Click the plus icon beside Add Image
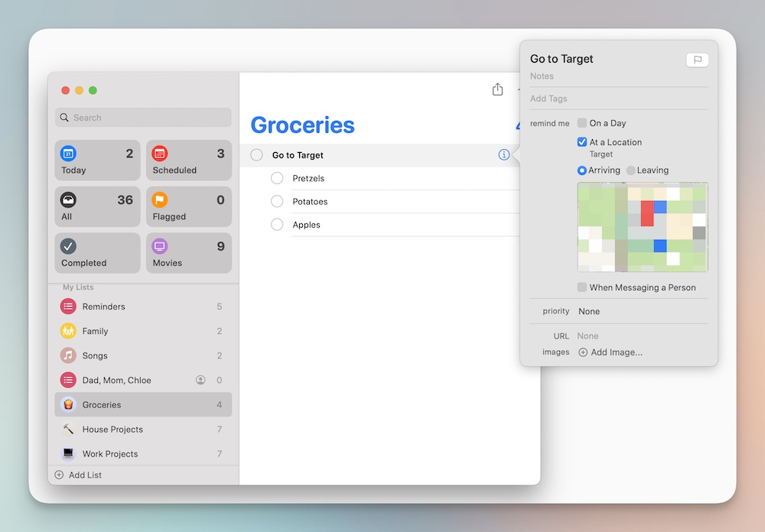 582,352
